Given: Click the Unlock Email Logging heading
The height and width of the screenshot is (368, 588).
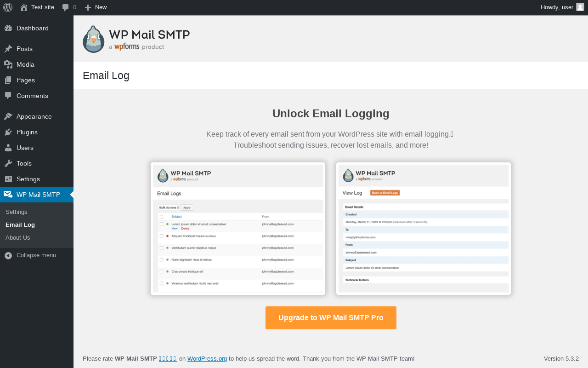Looking at the screenshot, I should 331,114.
